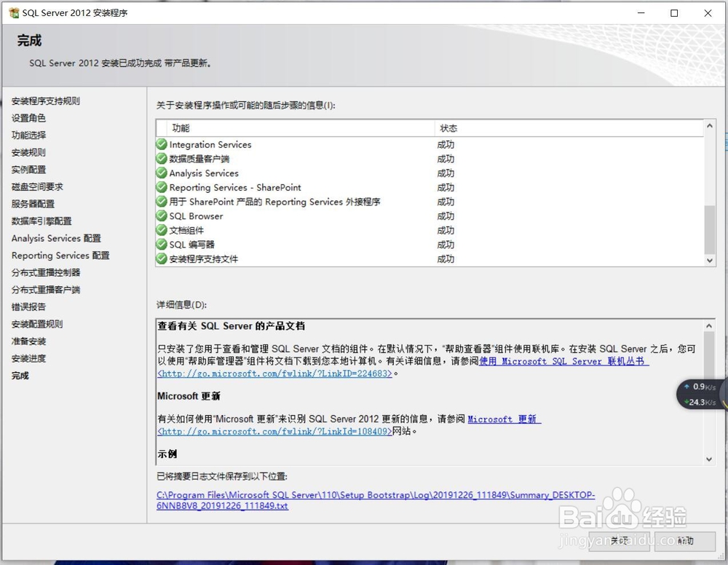
Task: Open the LinkId=108409 URL link
Action: click(x=275, y=431)
